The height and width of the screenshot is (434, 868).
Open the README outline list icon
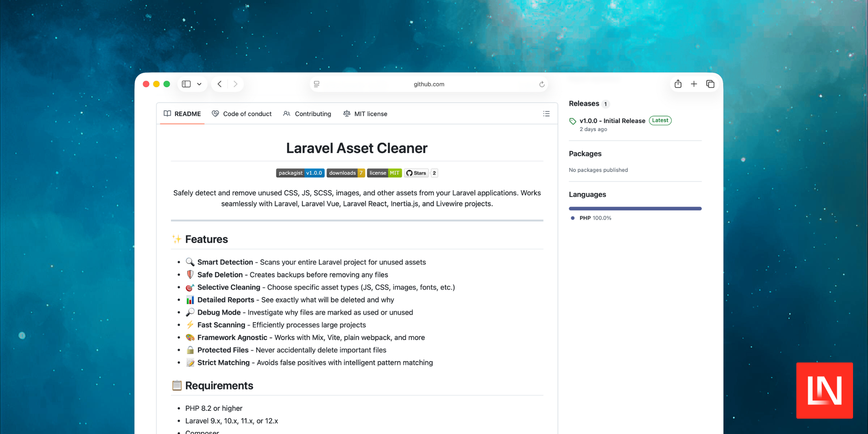tap(546, 114)
